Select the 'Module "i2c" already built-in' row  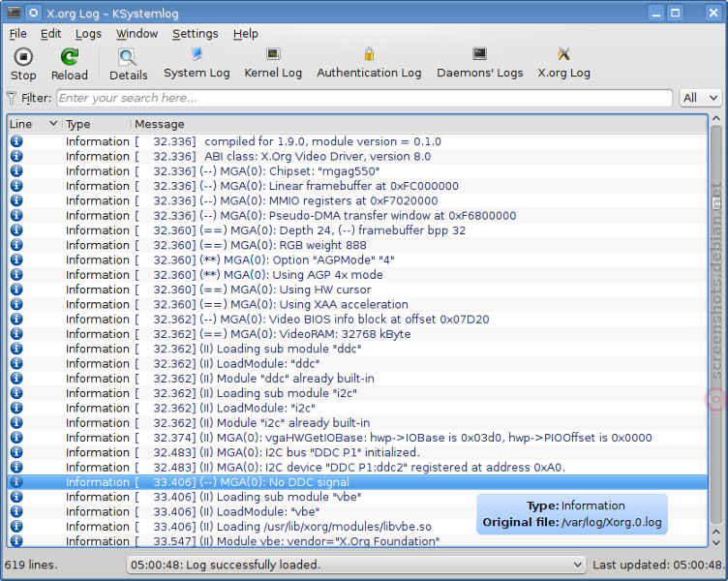(357, 422)
